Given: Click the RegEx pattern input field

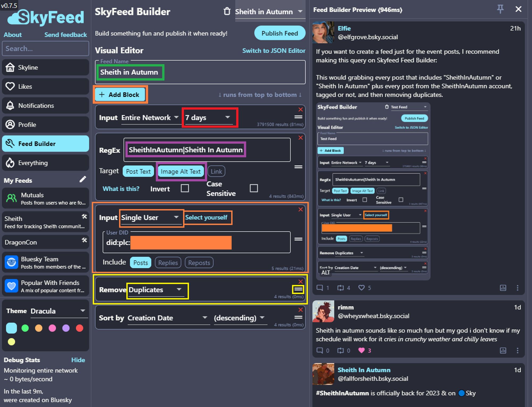Looking at the screenshot, I should point(207,150).
